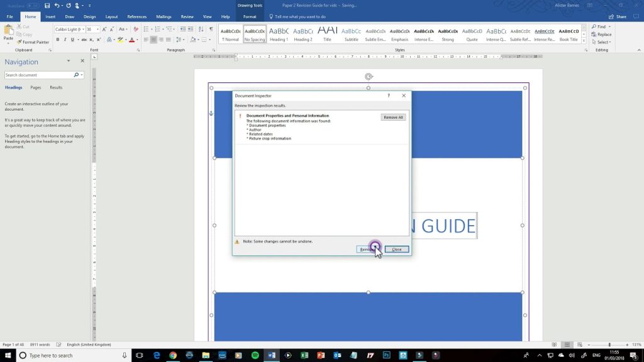
Task: Show paragraph marks with the pilcrow icon
Action: [211, 29]
